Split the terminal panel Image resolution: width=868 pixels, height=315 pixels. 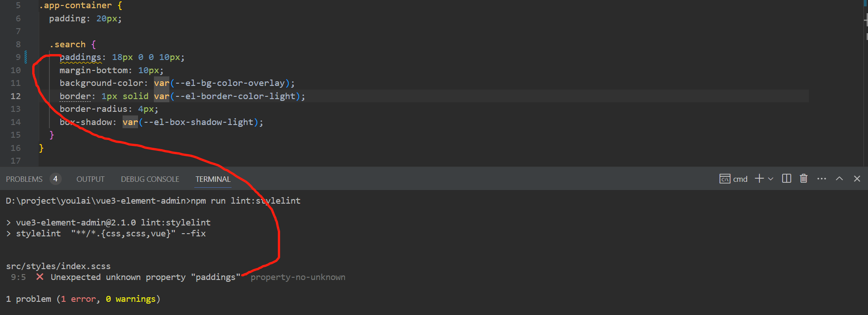[787, 179]
